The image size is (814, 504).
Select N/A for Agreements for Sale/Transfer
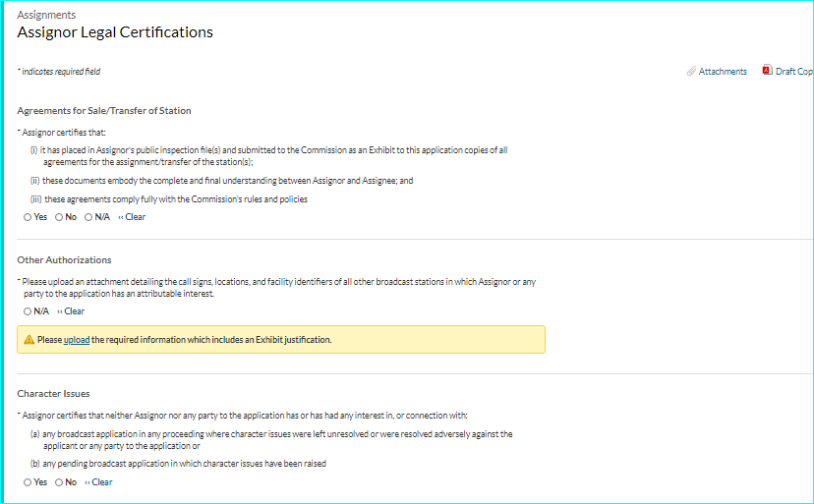click(x=88, y=217)
